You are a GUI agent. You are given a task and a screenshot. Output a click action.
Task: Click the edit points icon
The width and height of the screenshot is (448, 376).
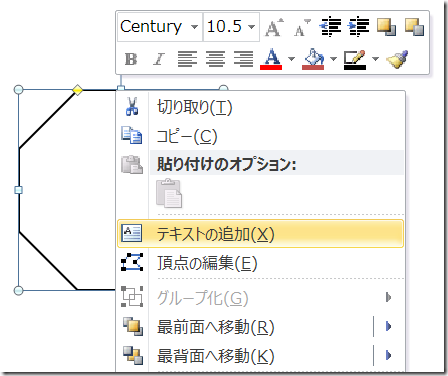click(132, 262)
